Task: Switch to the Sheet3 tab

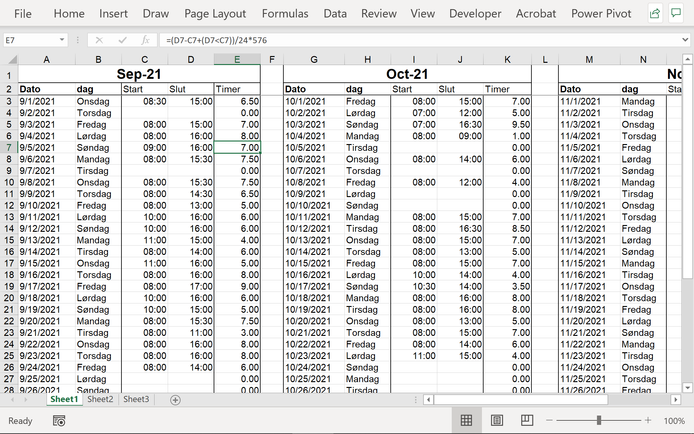Action: click(x=136, y=399)
